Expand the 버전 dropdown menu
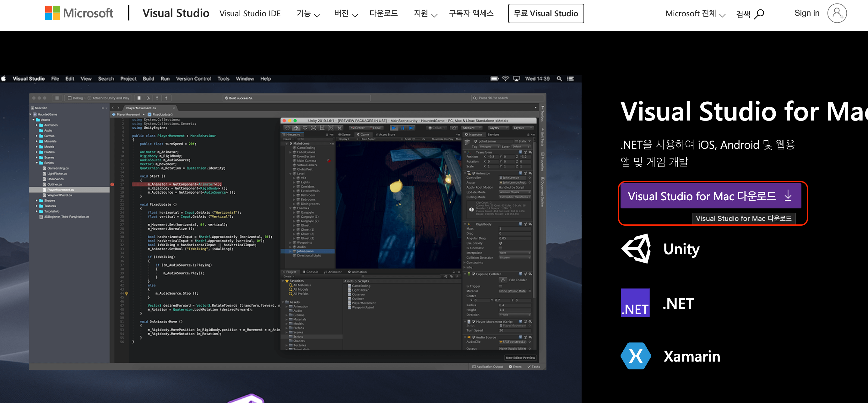The height and width of the screenshot is (403, 868). (x=346, y=13)
